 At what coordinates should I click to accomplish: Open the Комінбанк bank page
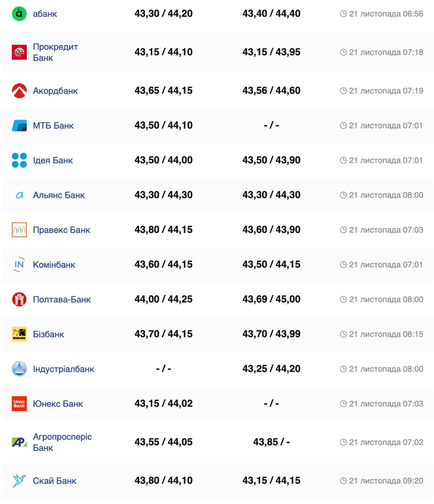(x=54, y=265)
